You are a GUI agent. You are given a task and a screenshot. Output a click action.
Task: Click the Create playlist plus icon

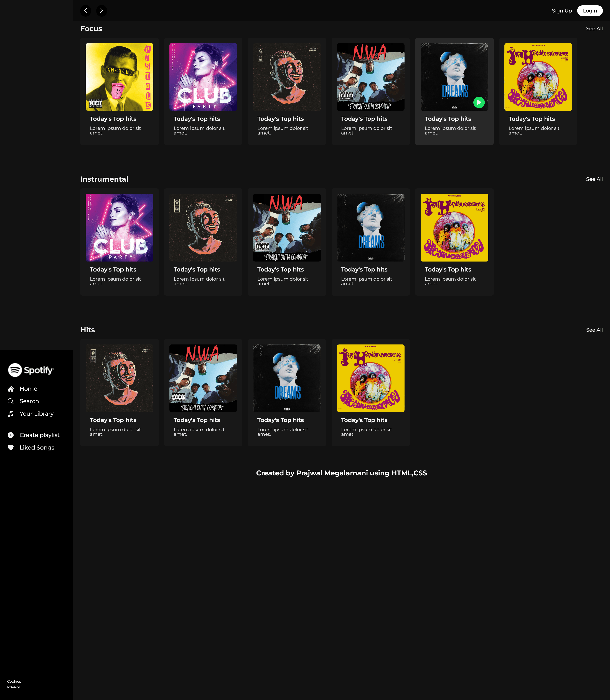[x=11, y=435]
